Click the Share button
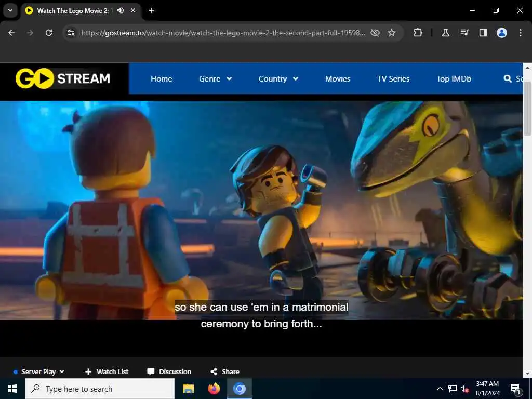Viewport: 532px width, 399px height. click(x=225, y=371)
